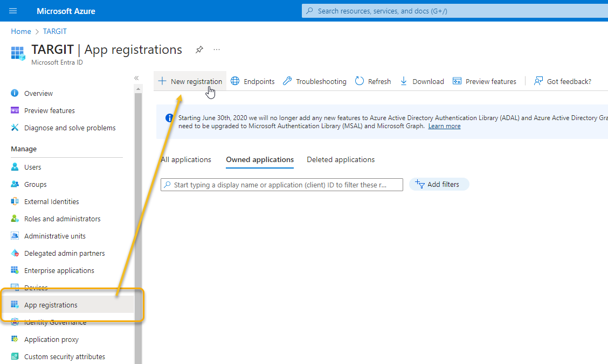Viewport: 608px width, 364px height.
Task: Open the Learn more link
Action: (x=444, y=126)
